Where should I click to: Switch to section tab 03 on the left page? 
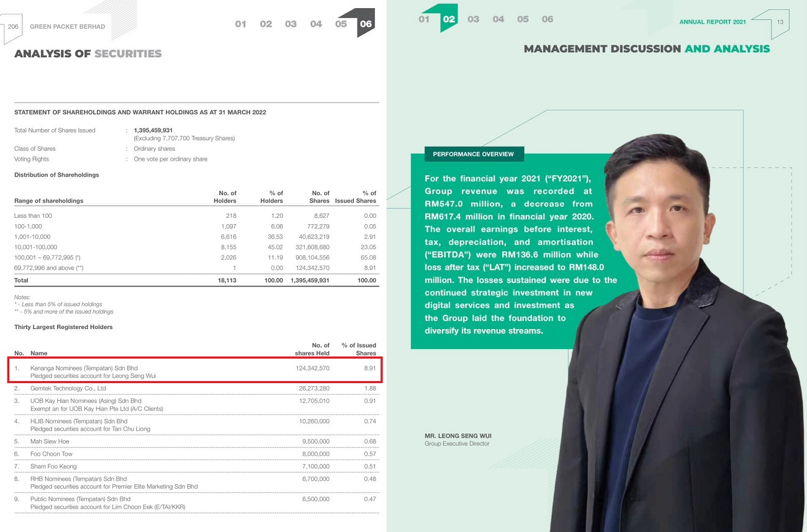[x=290, y=24]
